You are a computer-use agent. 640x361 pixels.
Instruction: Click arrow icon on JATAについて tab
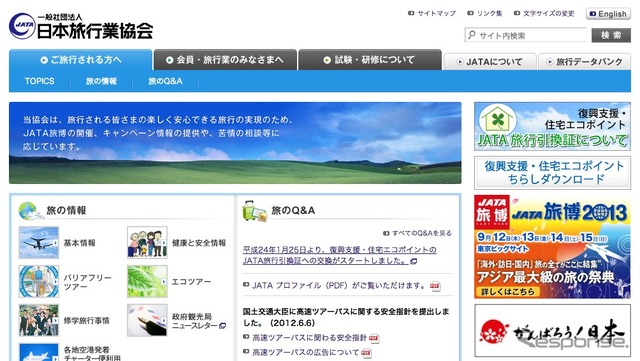pyautogui.click(x=460, y=62)
